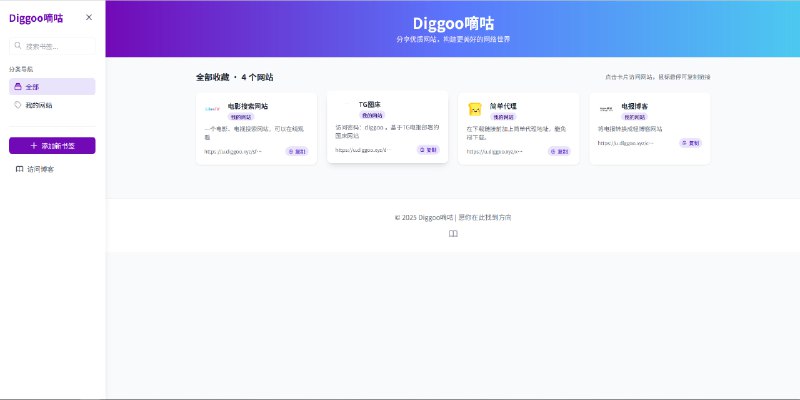Screen dimensions: 800x400
Task: Click the 电影搜索网站 URL text
Action: pyautogui.click(x=233, y=152)
